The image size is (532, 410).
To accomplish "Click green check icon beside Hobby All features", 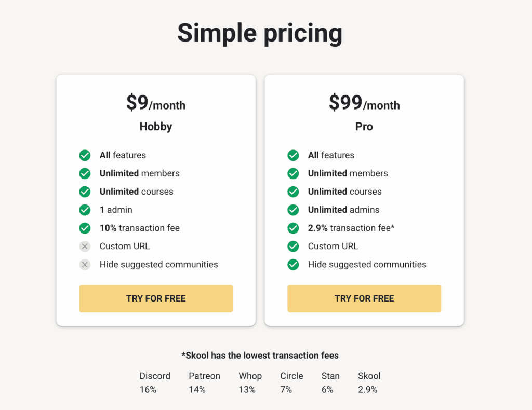I will point(85,155).
